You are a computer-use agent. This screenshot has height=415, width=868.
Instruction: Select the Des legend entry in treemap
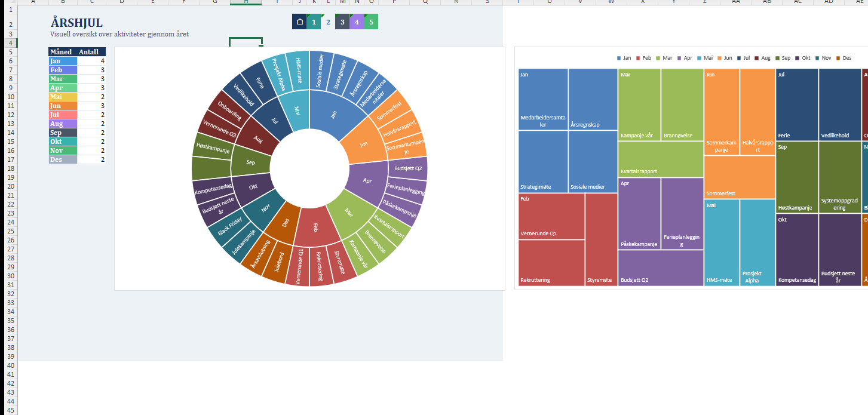click(844, 58)
